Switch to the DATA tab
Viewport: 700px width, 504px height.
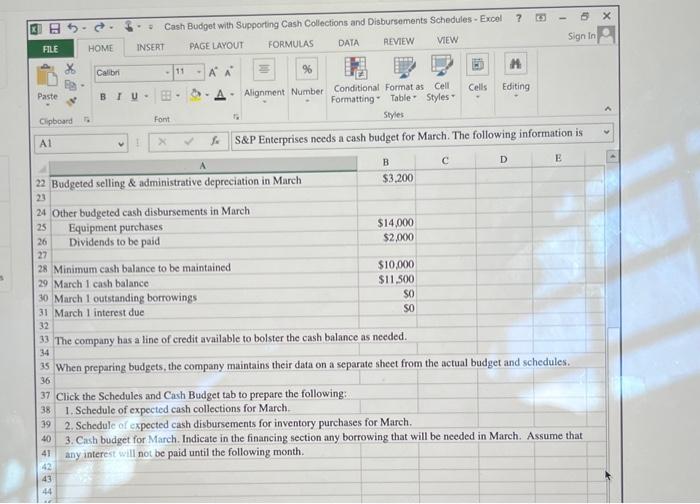click(349, 43)
